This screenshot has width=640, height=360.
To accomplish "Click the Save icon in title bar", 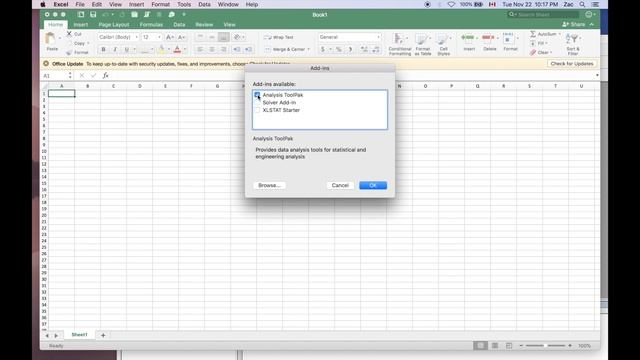I will click(93, 15).
